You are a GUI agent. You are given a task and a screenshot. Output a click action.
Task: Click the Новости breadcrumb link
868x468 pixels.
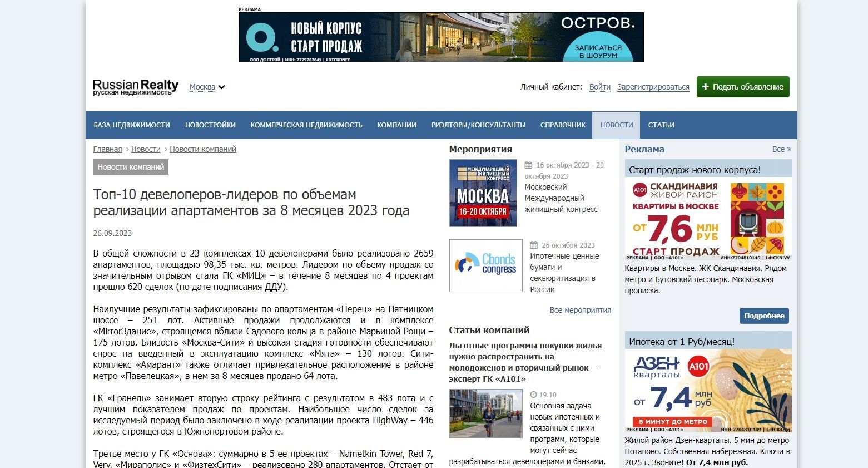[146, 149]
